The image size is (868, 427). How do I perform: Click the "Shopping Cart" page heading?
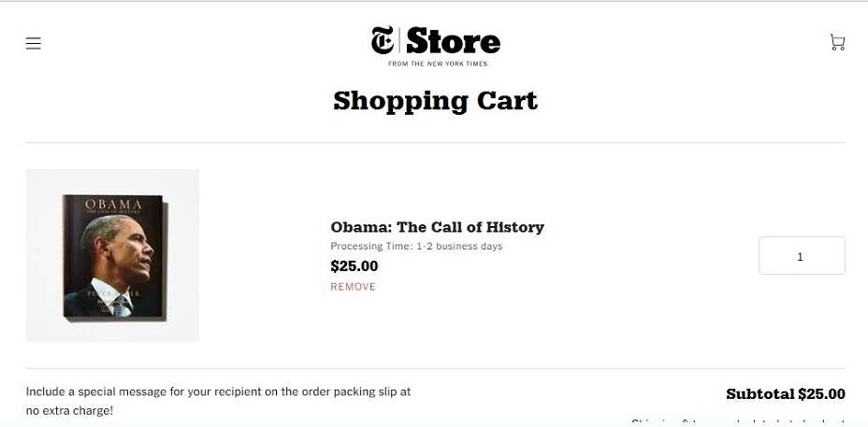(435, 101)
